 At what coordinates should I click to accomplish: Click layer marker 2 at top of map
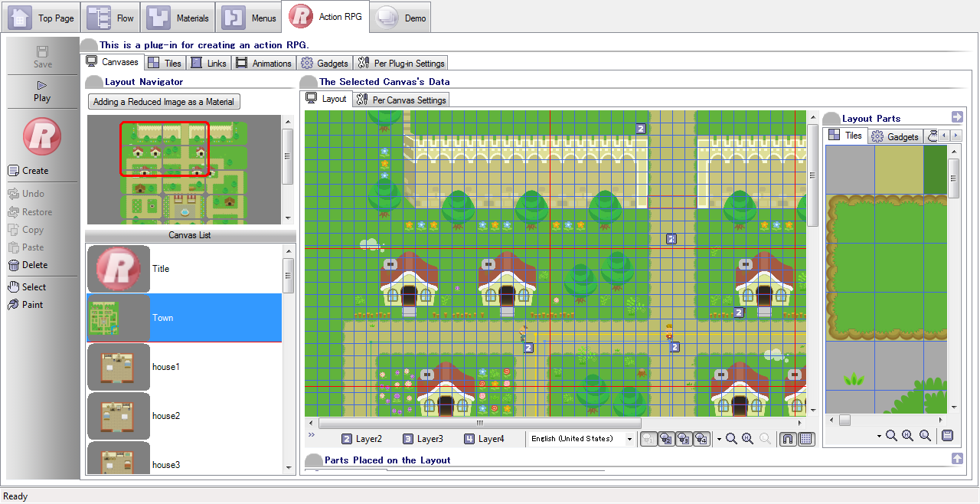(x=641, y=129)
